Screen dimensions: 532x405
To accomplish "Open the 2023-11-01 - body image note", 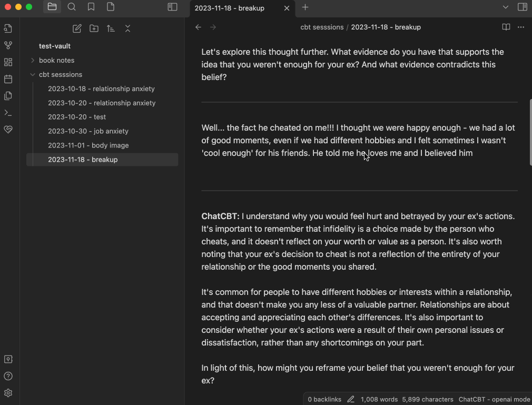I will pos(102,145).
